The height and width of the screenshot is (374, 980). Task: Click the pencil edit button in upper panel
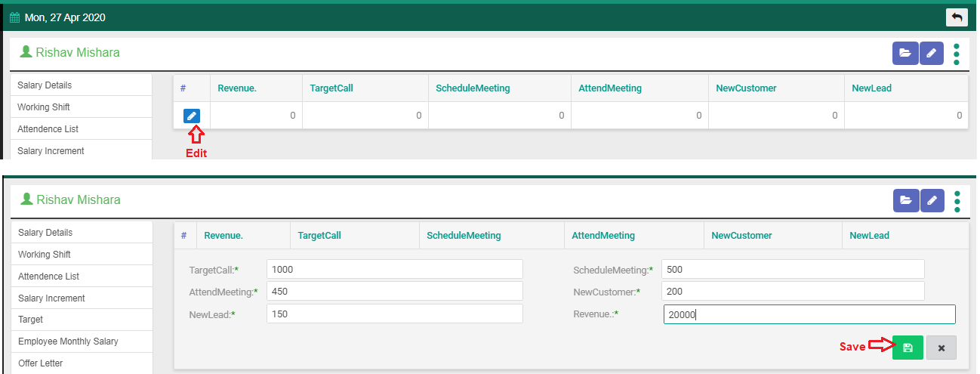(932, 53)
